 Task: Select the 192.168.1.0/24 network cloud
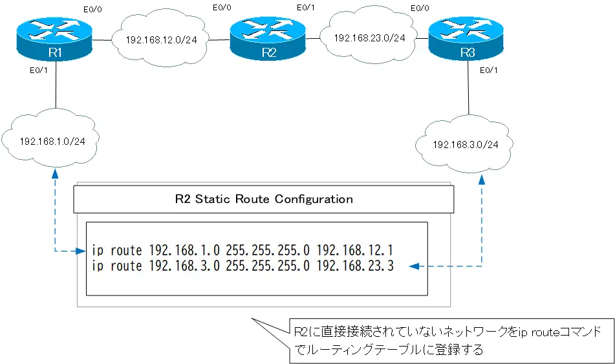click(51, 139)
